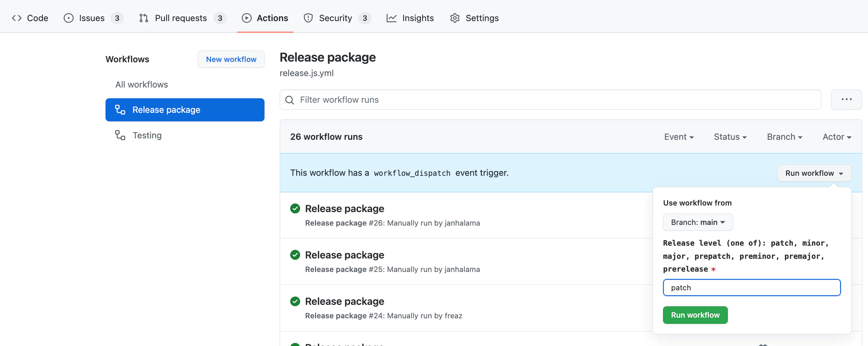
Task: Open Release package run #26
Action: [x=344, y=209]
